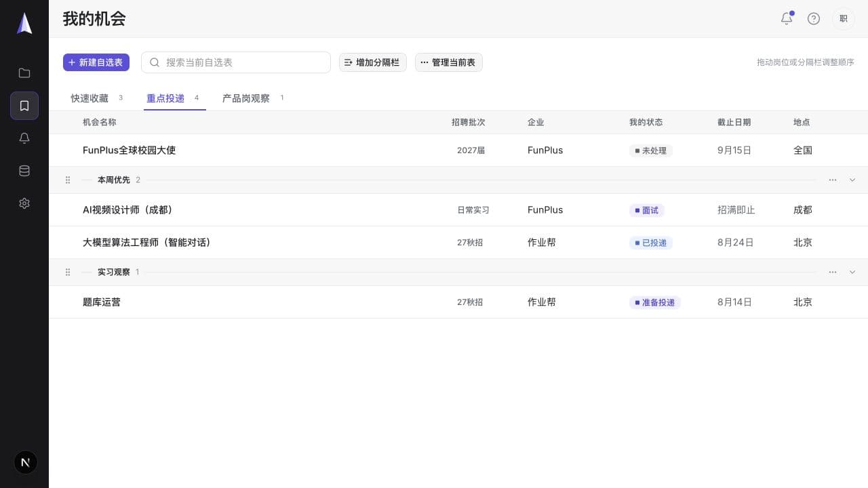Grab the drag handle of 本周优先 separator
This screenshot has height=488, width=868.
68,180
